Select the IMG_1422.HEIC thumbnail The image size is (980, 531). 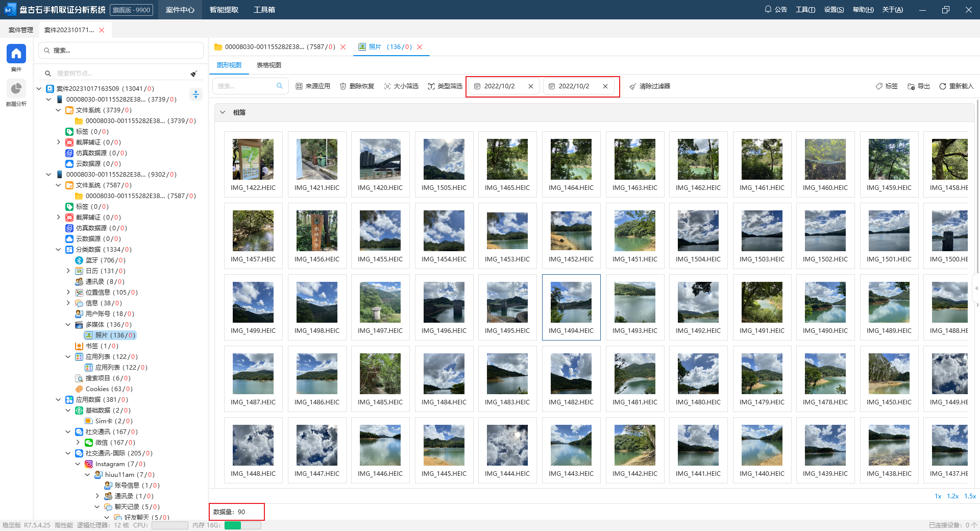[253, 159]
